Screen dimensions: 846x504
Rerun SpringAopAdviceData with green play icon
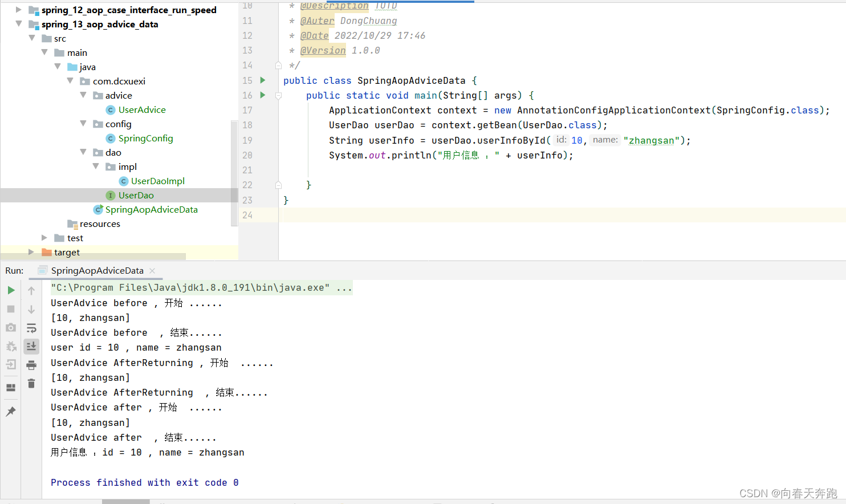click(x=11, y=290)
